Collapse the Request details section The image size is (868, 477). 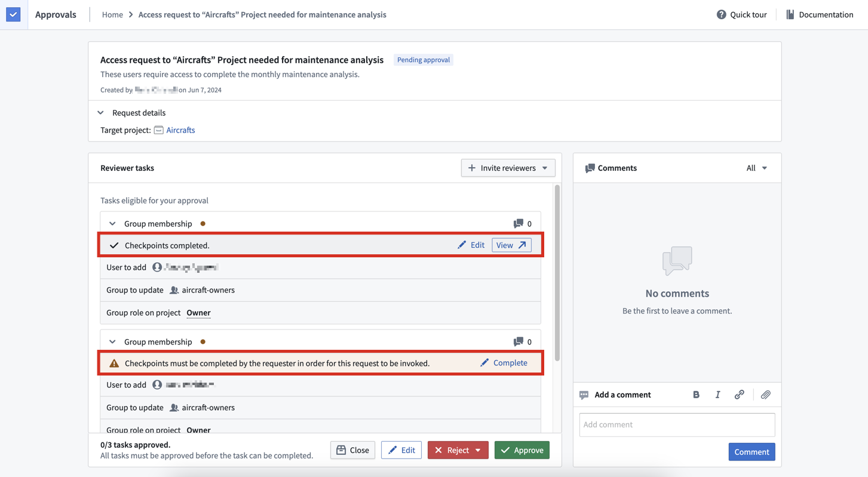[x=101, y=113]
